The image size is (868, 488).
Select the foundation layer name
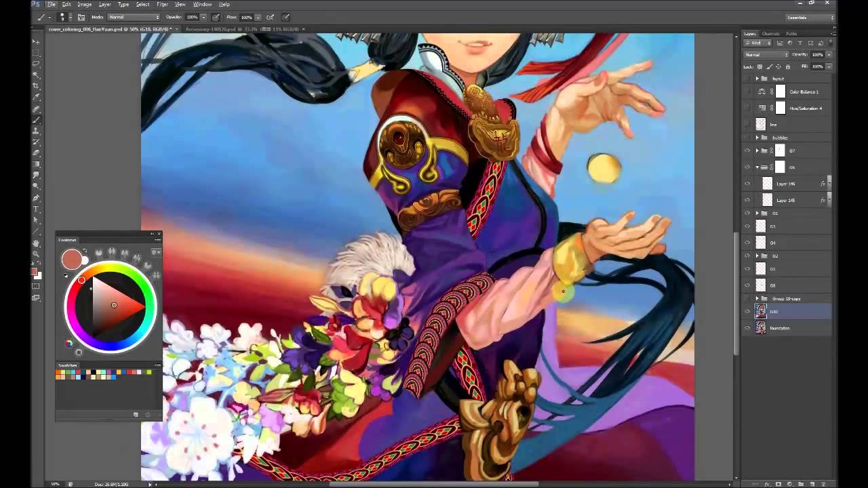780,328
